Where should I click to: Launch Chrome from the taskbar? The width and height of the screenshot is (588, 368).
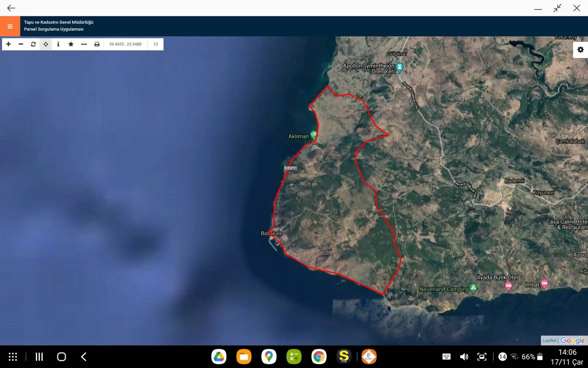coord(319,357)
